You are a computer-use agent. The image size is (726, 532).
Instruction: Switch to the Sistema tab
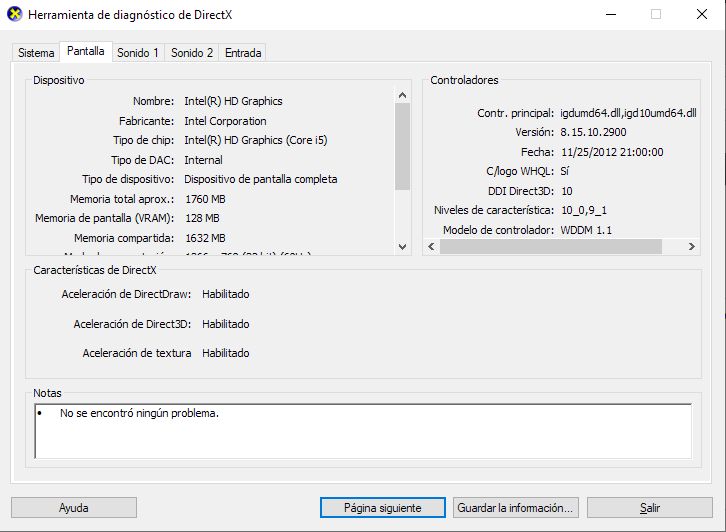coord(36,53)
